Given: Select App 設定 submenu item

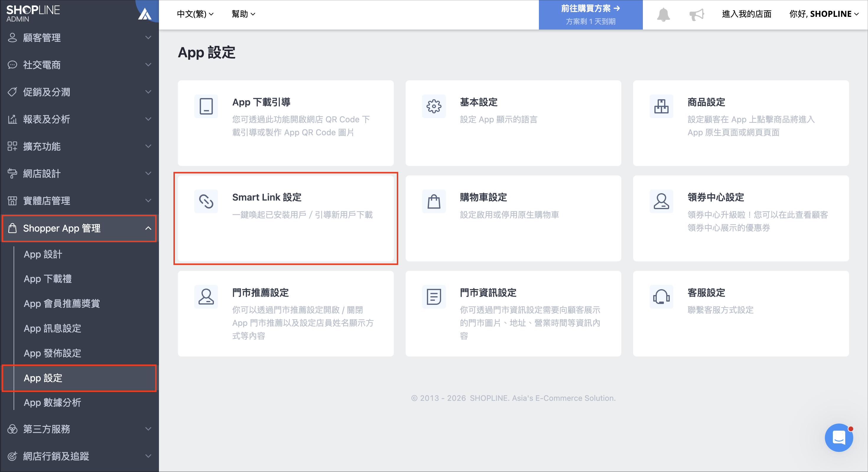Looking at the screenshot, I should [x=79, y=378].
